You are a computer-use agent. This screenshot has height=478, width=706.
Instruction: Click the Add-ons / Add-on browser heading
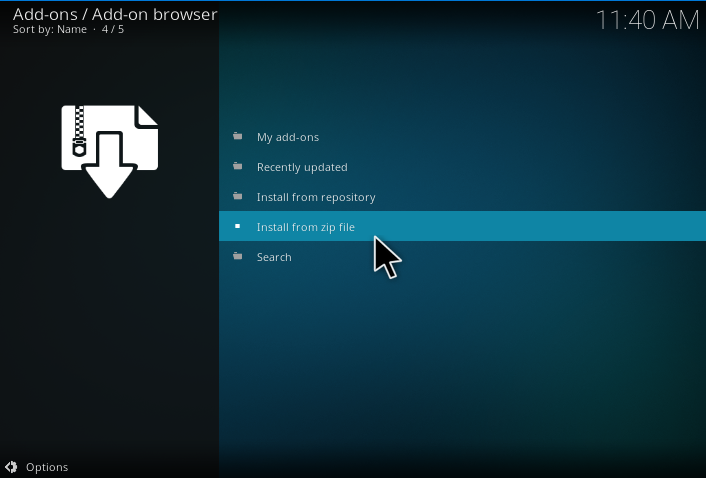pyautogui.click(x=115, y=14)
